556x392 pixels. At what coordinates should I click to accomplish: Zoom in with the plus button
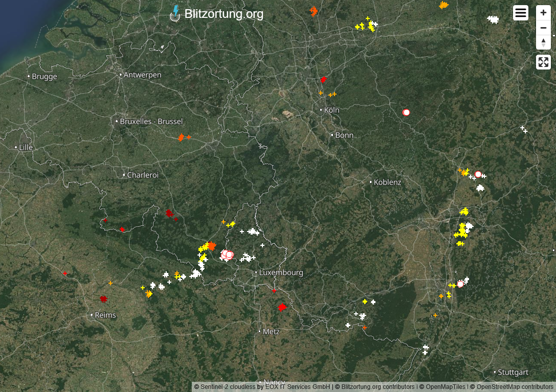click(x=543, y=13)
